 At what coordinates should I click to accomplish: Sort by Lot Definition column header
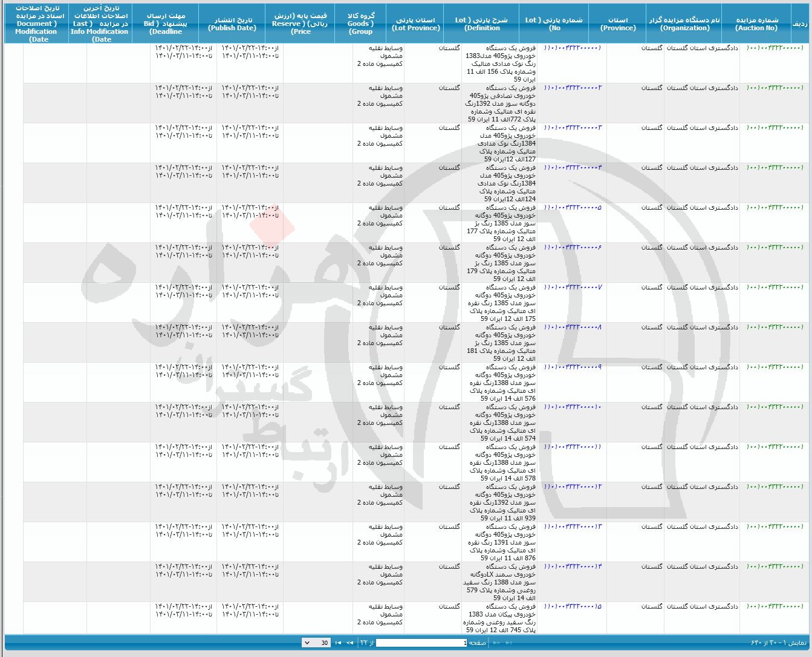(482, 24)
